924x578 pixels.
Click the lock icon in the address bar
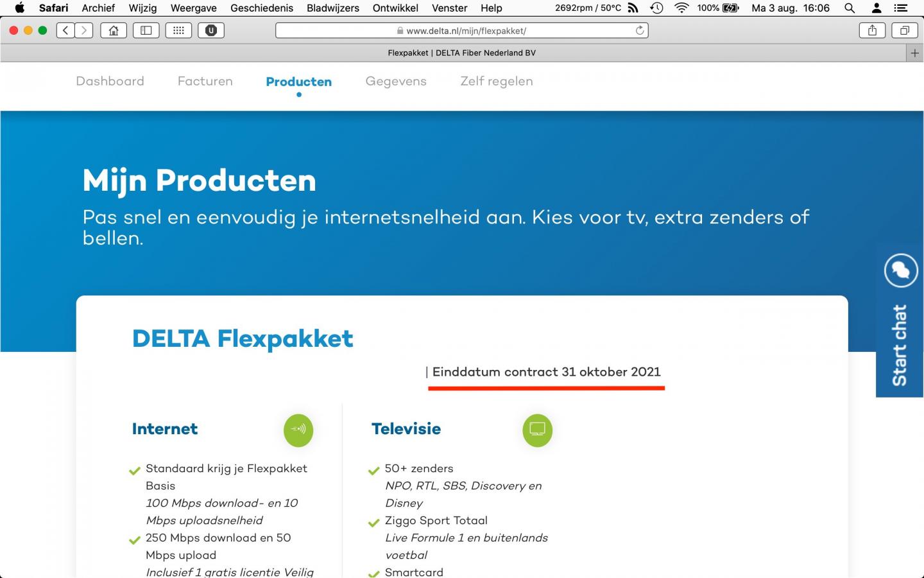400,30
